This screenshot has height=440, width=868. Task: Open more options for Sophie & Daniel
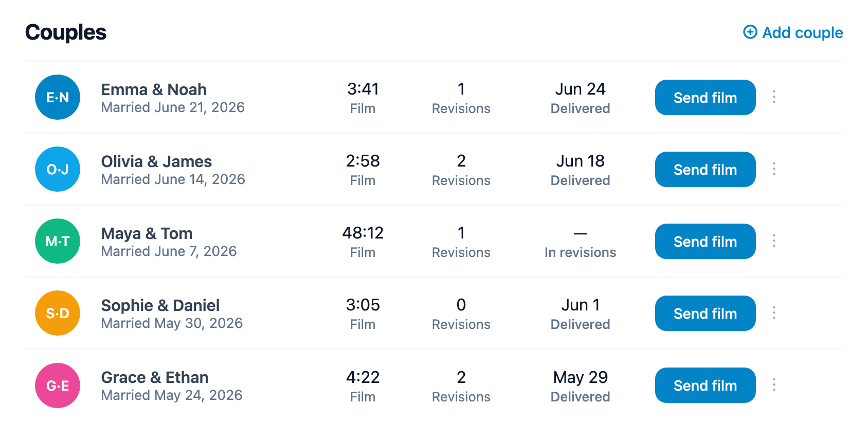pos(774,313)
